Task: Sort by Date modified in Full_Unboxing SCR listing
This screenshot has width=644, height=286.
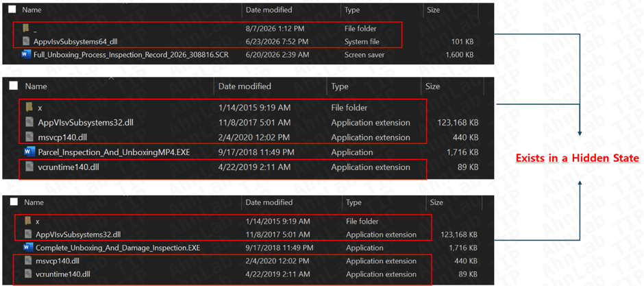Action: [x=269, y=10]
